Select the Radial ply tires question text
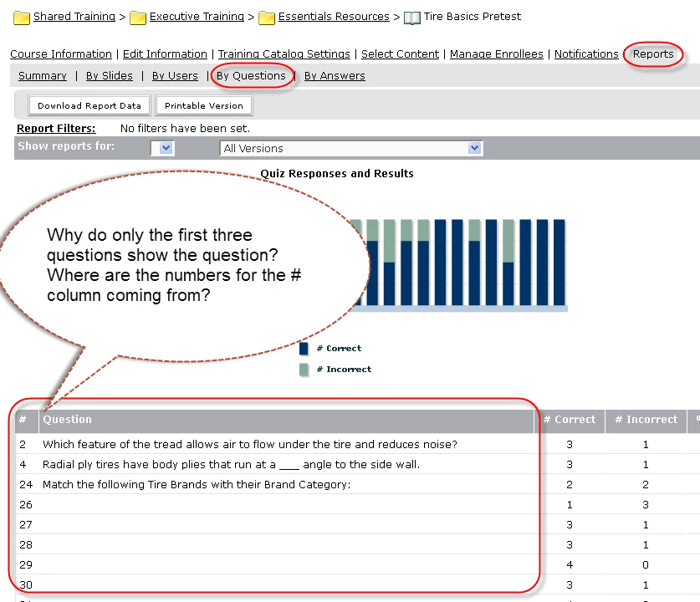The image size is (700, 602). pos(232,465)
